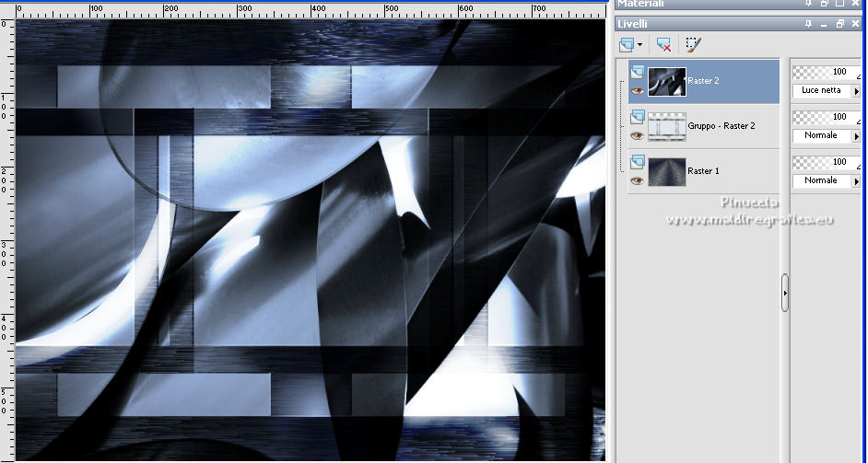Viewport: 868px width, 463px height.
Task: Click the Gruppo - Raster 2 layer type icon
Action: coord(637,116)
